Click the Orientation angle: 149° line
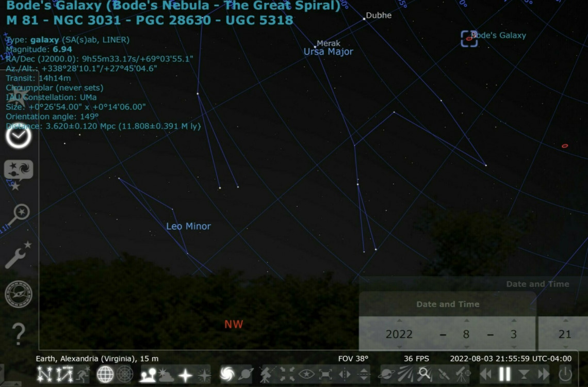The image size is (588, 387). coord(52,116)
